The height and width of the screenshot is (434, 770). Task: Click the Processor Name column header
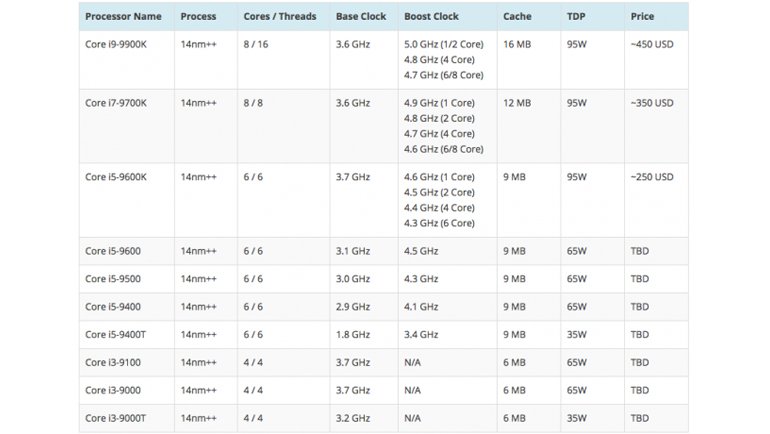coord(122,17)
